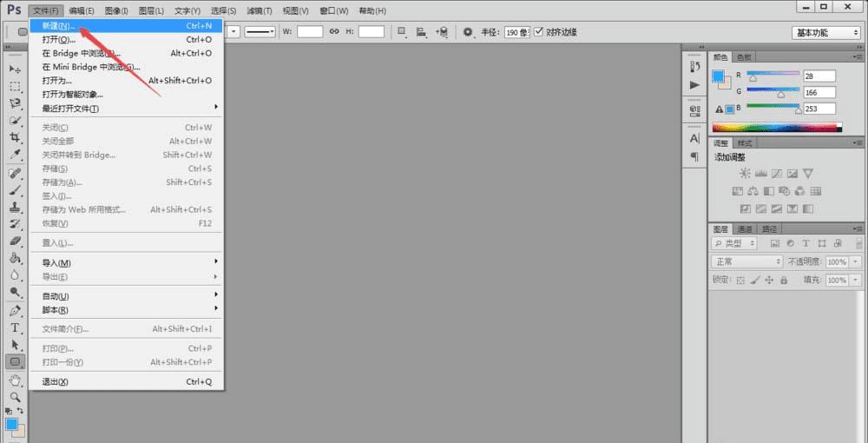The width and height of the screenshot is (868, 443).
Task: Select the Move tool
Action: (x=15, y=69)
